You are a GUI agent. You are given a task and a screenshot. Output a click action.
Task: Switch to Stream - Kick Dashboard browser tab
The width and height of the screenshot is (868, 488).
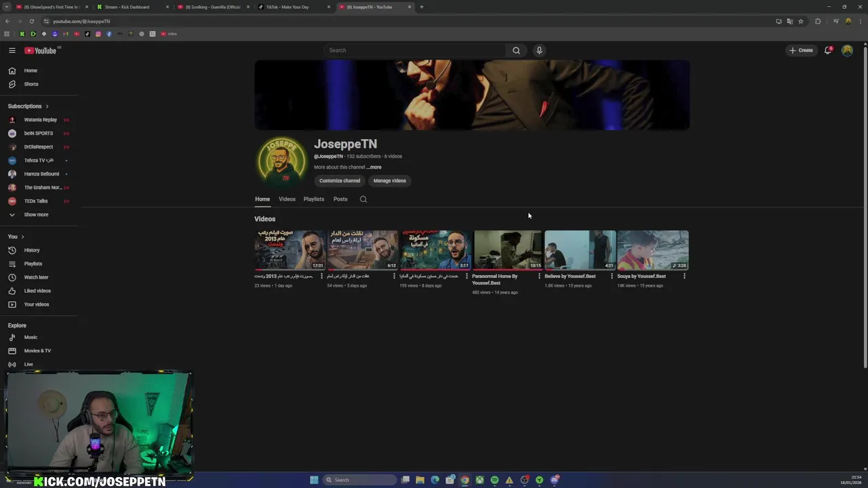tap(132, 7)
